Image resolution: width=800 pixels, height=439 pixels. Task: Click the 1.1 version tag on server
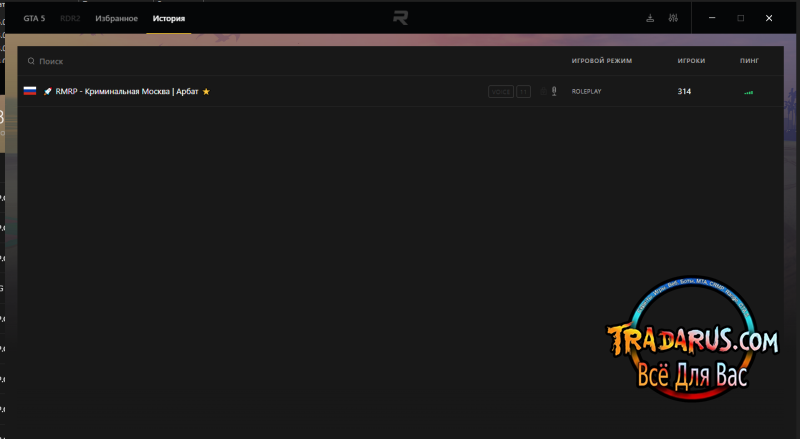[x=523, y=91]
